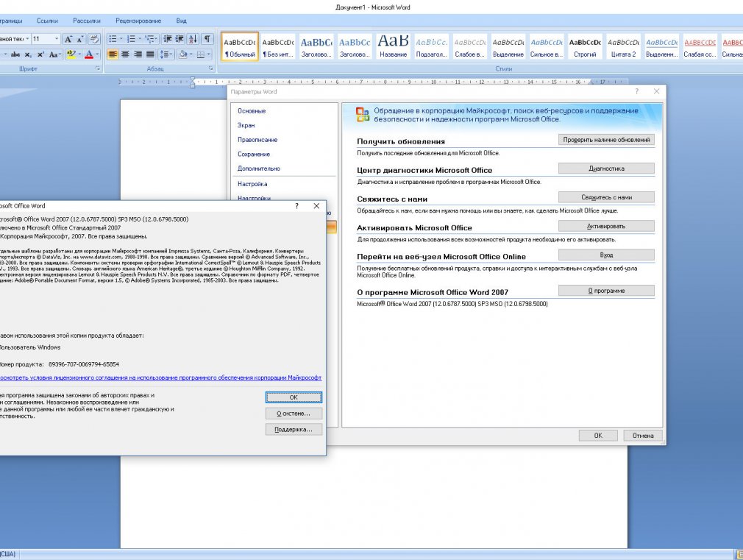Image resolution: width=743 pixels, height=560 pixels.
Task: Click the Sort A-Z icon
Action: [193, 39]
